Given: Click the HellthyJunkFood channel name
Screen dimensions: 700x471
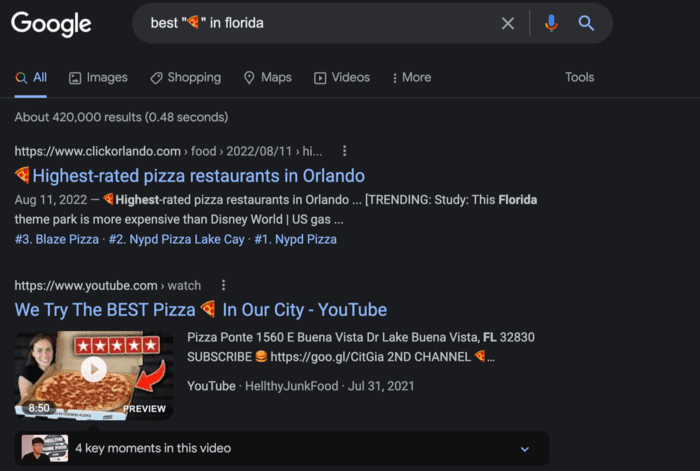Looking at the screenshot, I should (292, 386).
